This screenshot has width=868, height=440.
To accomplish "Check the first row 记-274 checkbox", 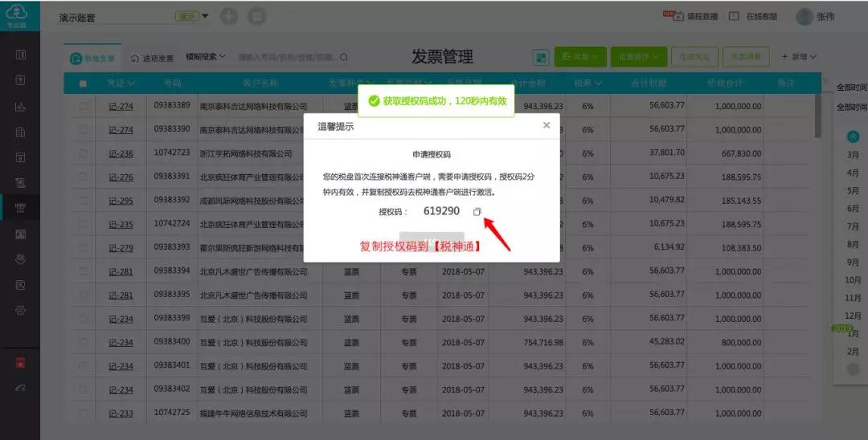I will coord(83,106).
